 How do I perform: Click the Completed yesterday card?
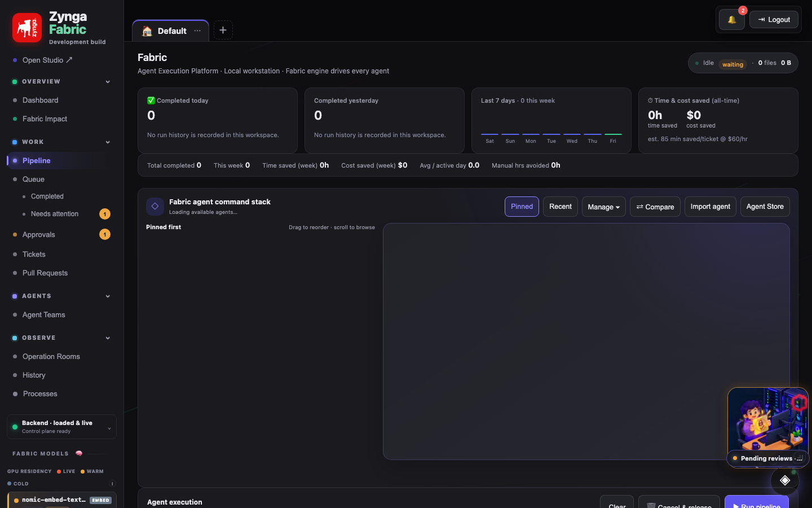click(x=385, y=120)
